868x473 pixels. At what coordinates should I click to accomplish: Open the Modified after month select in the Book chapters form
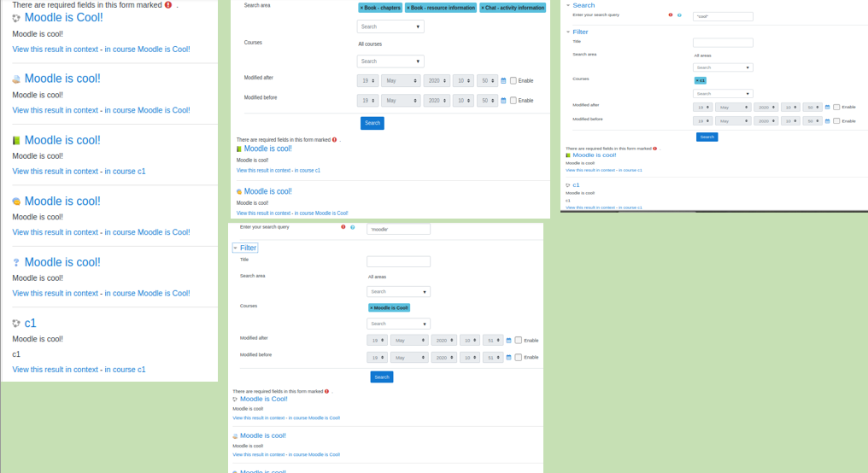[401, 81]
